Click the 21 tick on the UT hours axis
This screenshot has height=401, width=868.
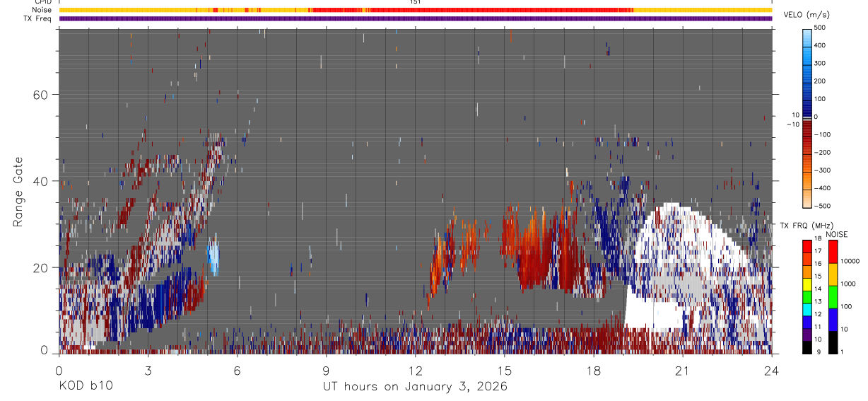coord(683,370)
